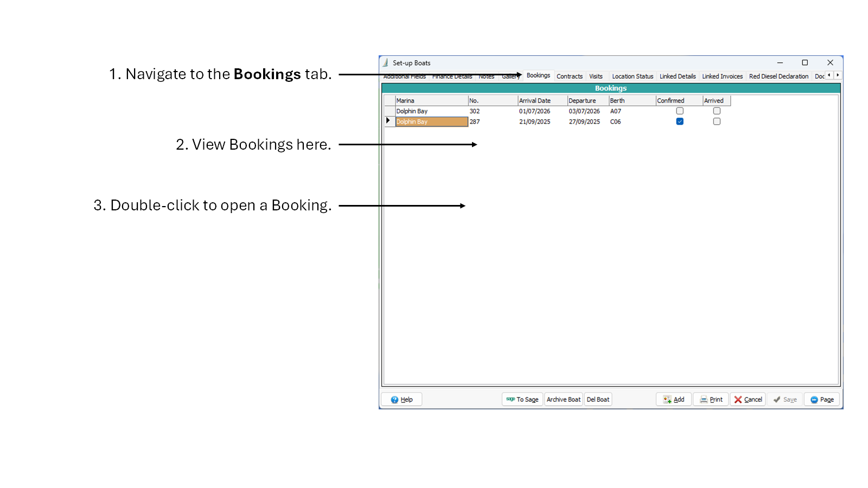Maximize the Set-up Boats window
The height and width of the screenshot is (488, 868).
tap(805, 63)
